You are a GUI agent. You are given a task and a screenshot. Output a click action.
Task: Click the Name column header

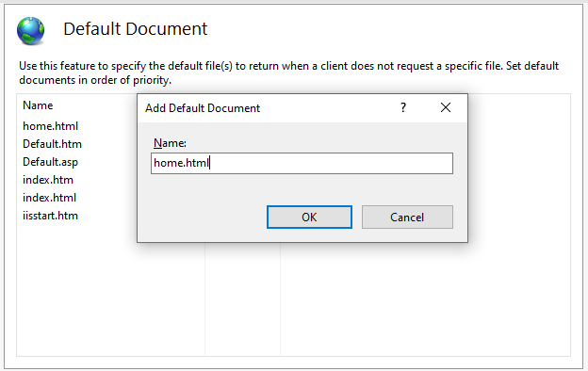tap(38, 105)
